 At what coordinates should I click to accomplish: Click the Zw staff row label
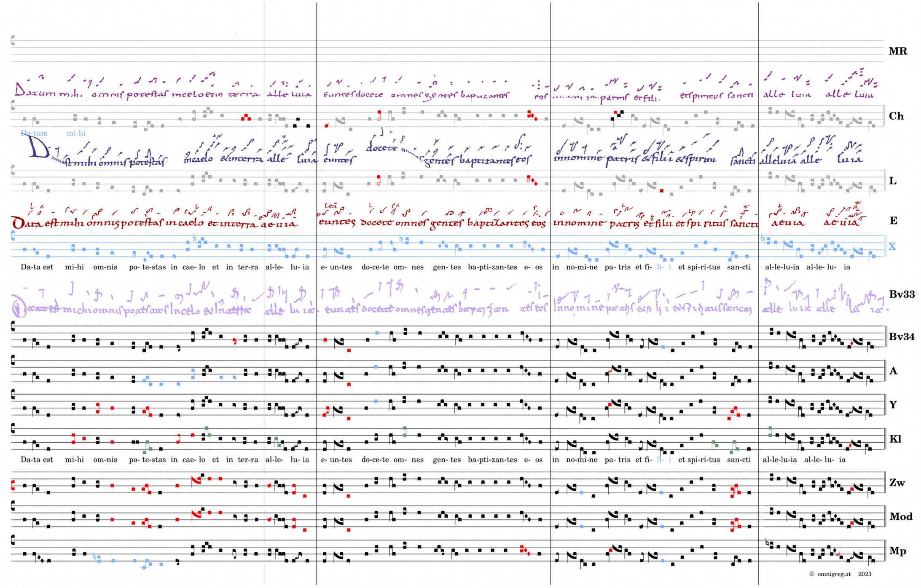coord(897,483)
